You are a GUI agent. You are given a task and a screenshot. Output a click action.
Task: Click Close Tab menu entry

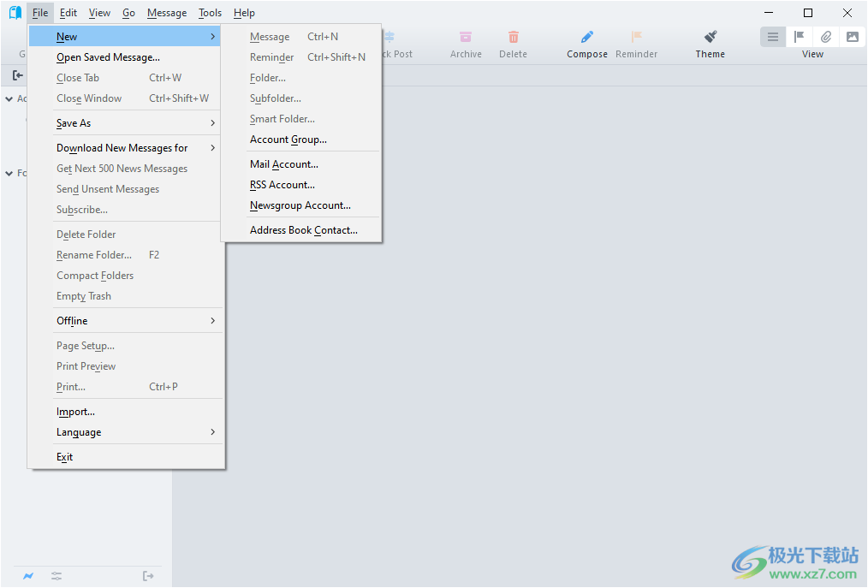[x=126, y=78]
